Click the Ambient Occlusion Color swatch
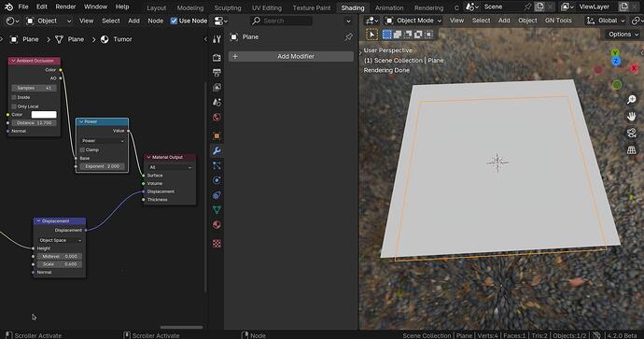Viewport: 644px width, 339px height. coord(44,115)
